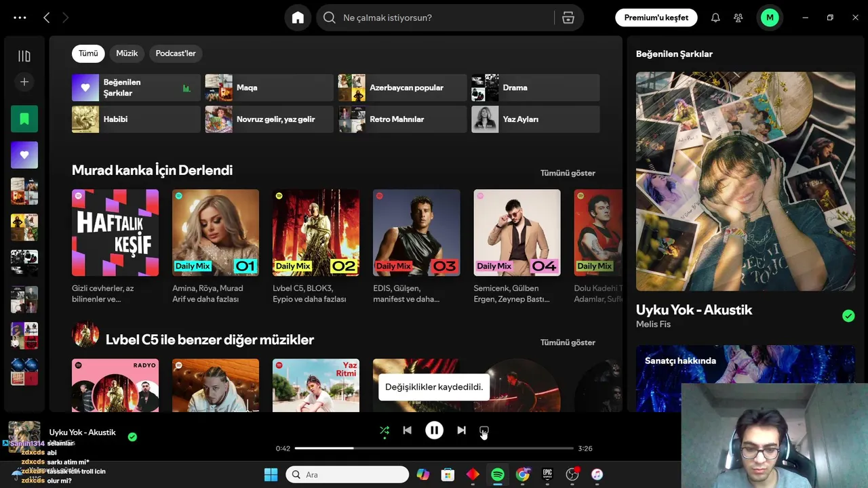Skip to the next track

pyautogui.click(x=461, y=430)
